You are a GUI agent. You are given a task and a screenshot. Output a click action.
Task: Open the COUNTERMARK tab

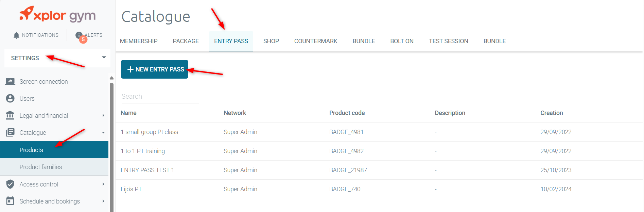(x=316, y=41)
